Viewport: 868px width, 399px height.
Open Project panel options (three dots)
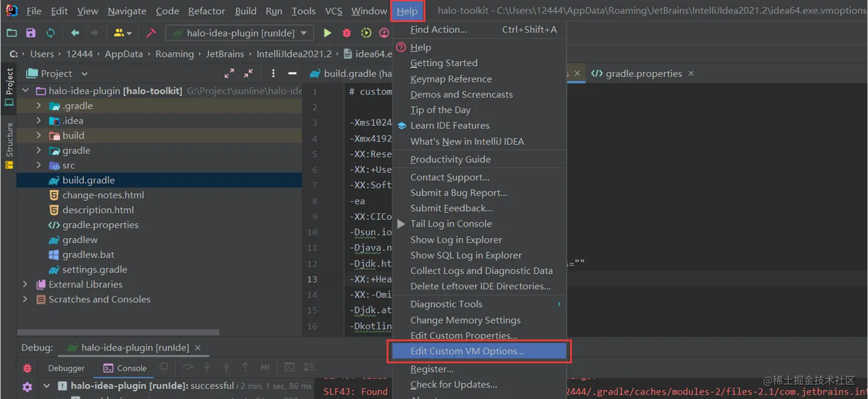click(x=273, y=73)
